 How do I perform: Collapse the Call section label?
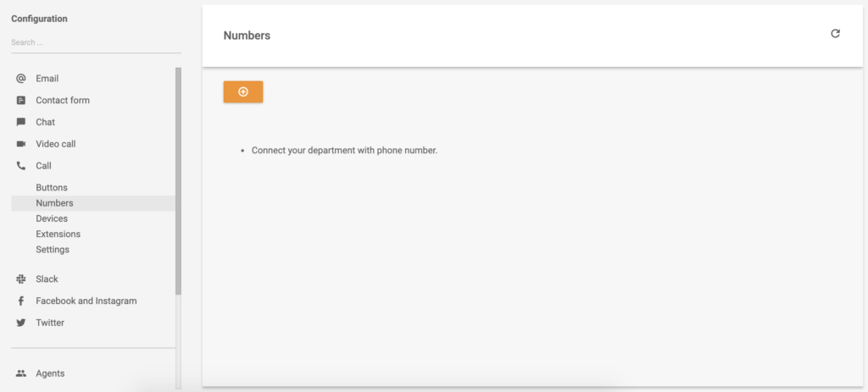coord(43,166)
